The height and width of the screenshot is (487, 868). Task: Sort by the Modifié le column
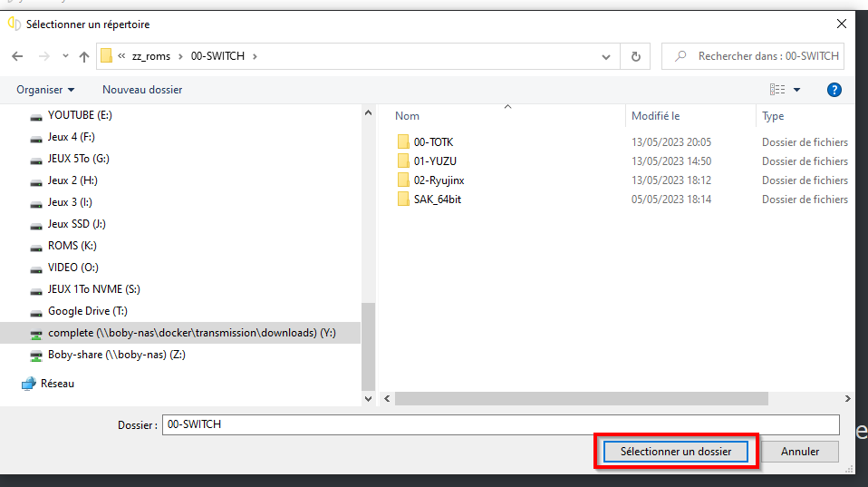pyautogui.click(x=655, y=116)
